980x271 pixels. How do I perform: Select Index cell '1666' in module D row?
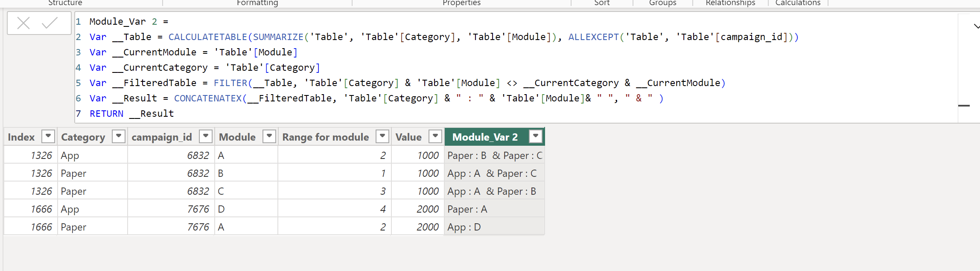31,209
